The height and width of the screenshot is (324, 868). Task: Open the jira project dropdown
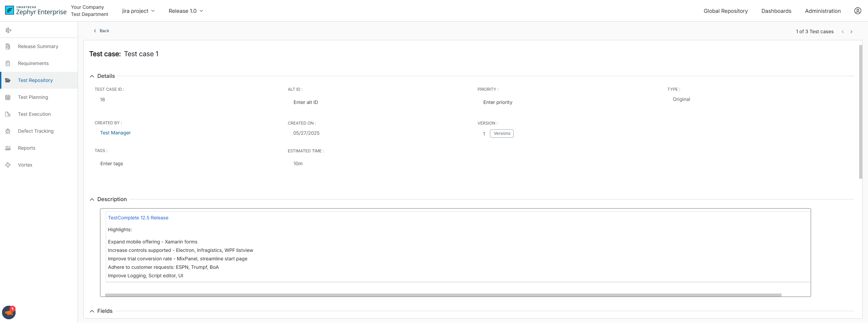click(138, 10)
